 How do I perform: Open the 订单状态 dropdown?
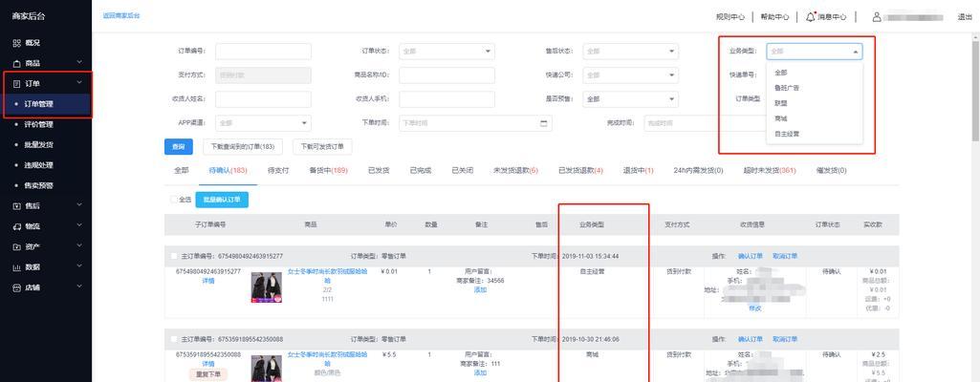coord(446,52)
